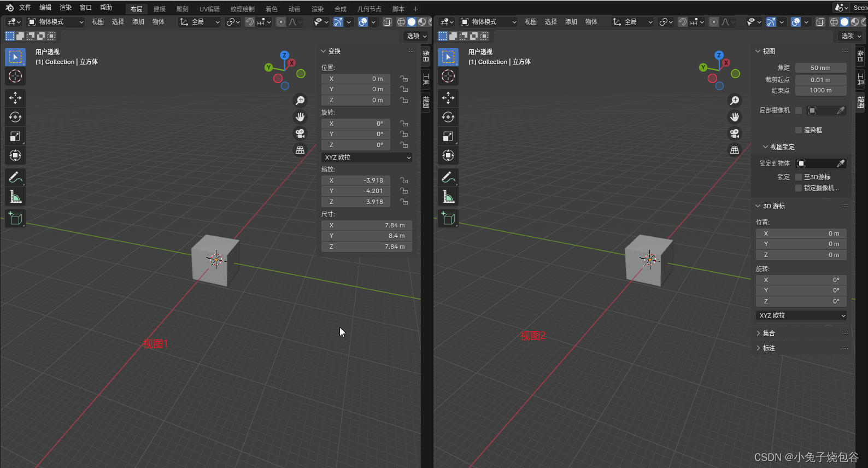Open 添加 menu in left viewport header
Image resolution: width=868 pixels, height=468 pixels.
click(x=138, y=22)
